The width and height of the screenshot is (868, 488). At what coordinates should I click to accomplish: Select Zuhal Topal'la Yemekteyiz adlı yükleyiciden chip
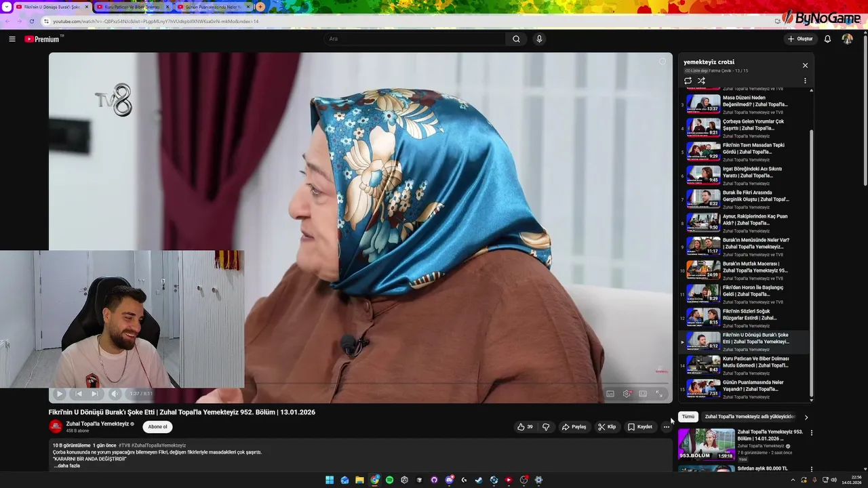point(749,417)
